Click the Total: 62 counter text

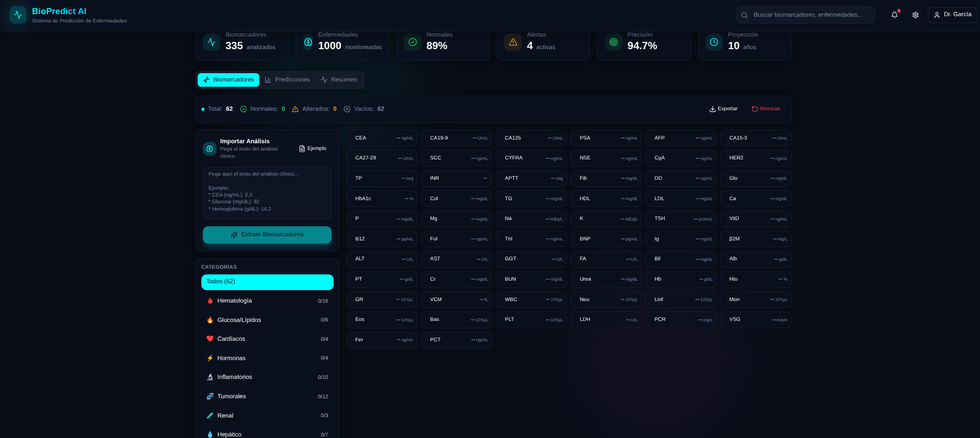click(x=220, y=109)
